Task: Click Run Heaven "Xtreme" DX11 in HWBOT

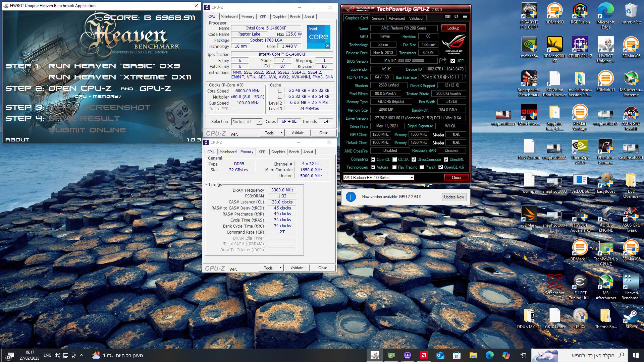Action: 120,77
